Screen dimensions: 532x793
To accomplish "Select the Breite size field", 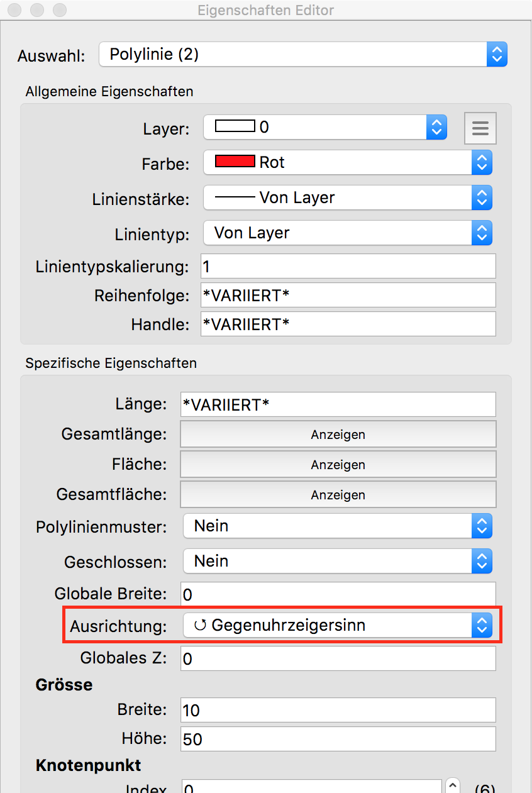I will pyautogui.click(x=338, y=710).
